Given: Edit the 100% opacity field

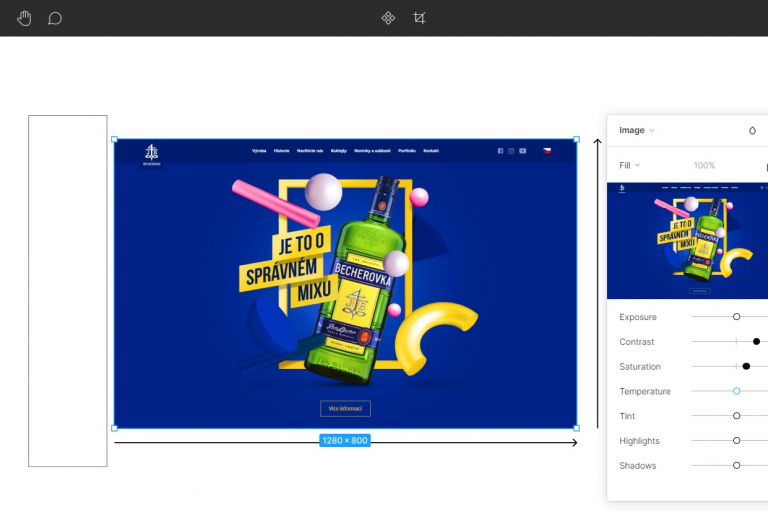Looking at the screenshot, I should tap(704, 166).
